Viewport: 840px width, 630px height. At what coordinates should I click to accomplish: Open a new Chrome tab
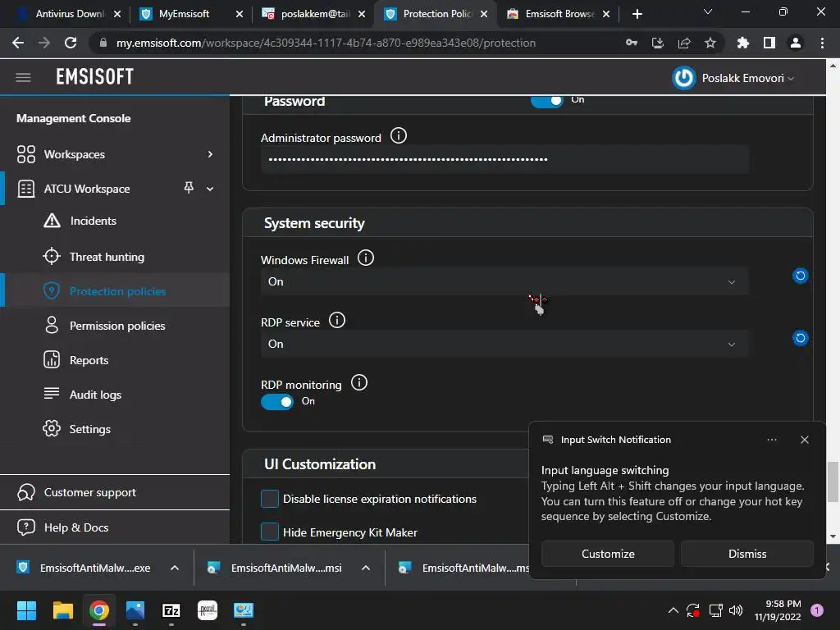(x=637, y=14)
